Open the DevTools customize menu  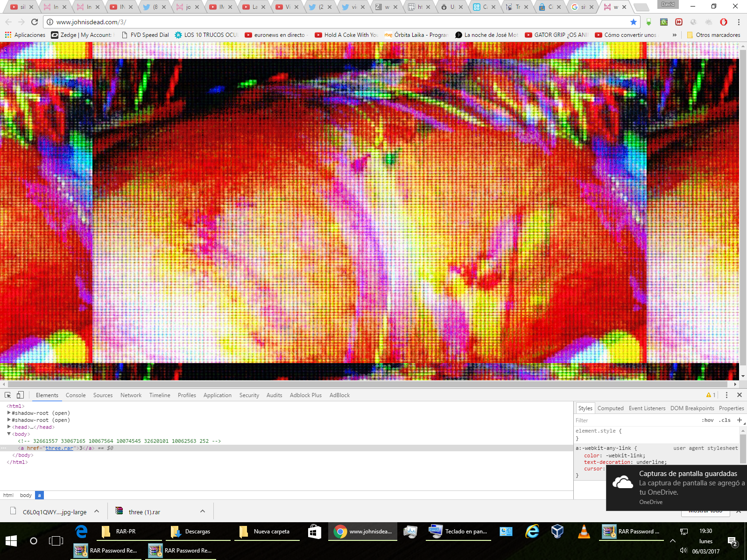[726, 395]
